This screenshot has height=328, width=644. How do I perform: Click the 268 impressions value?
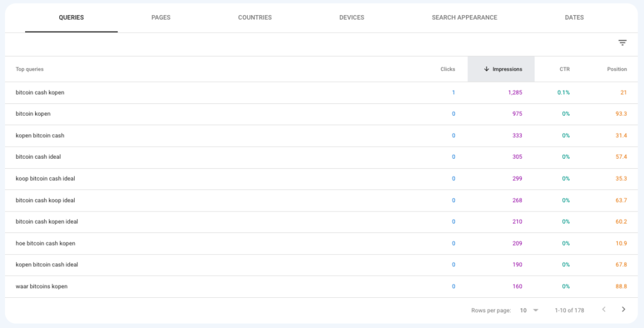click(517, 200)
